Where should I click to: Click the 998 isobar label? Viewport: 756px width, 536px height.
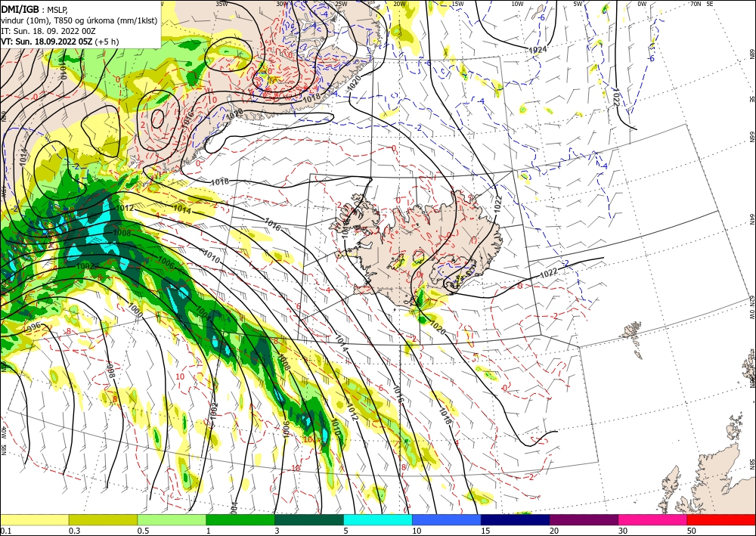tap(111, 370)
